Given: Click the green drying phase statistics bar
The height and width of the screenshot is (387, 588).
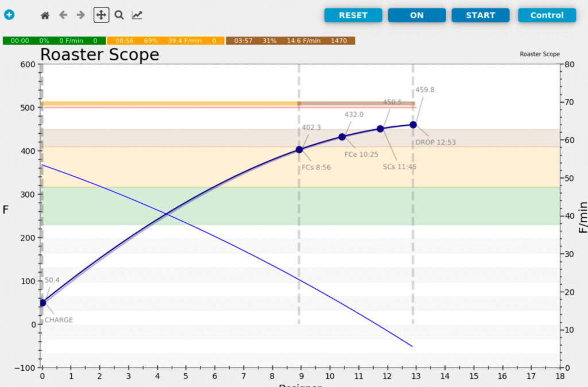Looking at the screenshot, I should pyautogui.click(x=54, y=41).
